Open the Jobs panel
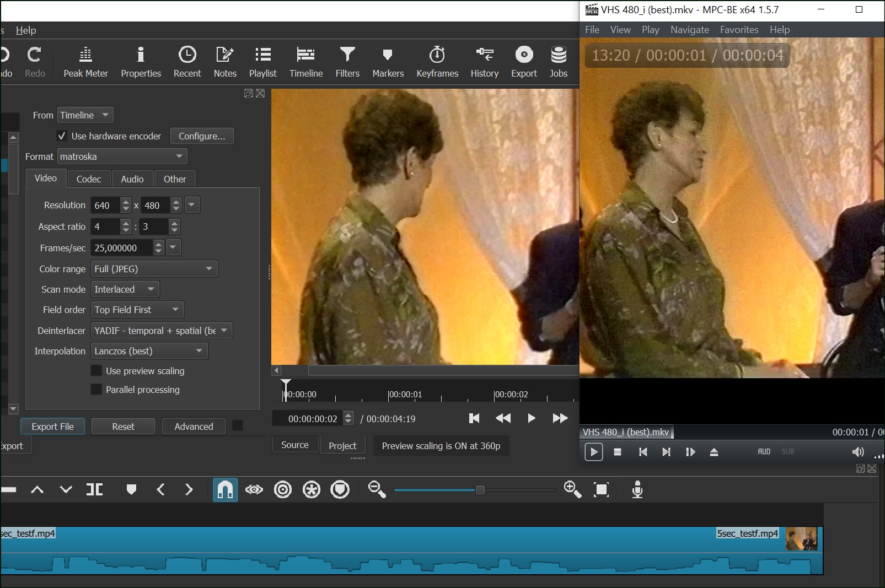Viewport: 885px width, 588px height. [x=558, y=62]
